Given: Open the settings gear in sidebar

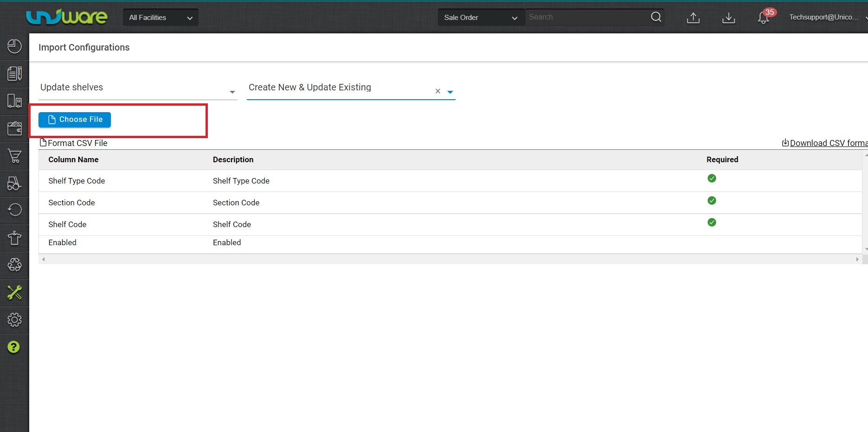Looking at the screenshot, I should pyautogui.click(x=14, y=319).
